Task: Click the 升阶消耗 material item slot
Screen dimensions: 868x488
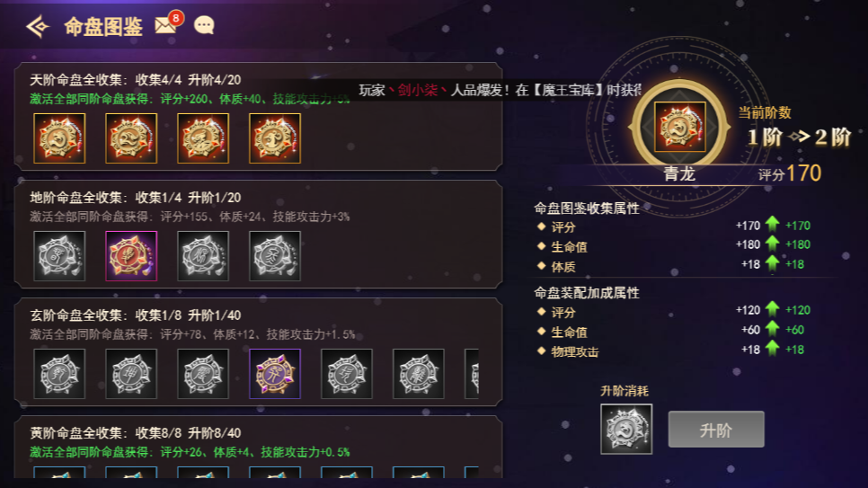Action: [x=626, y=430]
